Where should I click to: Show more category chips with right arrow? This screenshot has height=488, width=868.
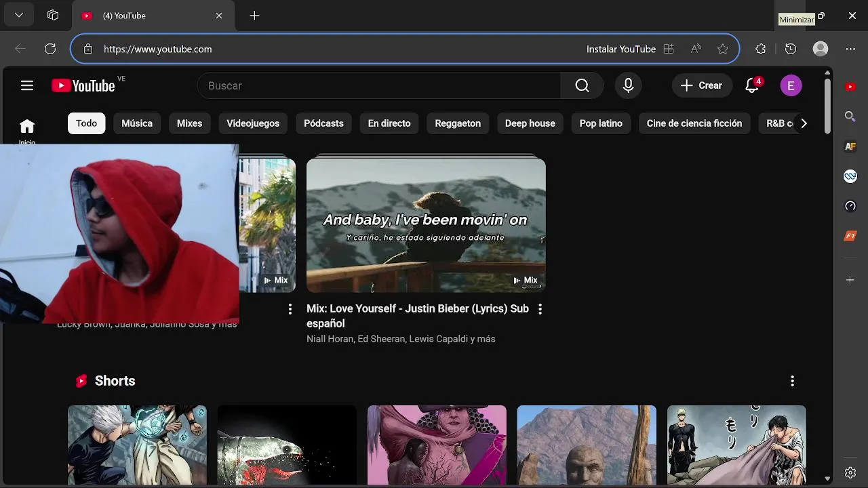point(804,123)
